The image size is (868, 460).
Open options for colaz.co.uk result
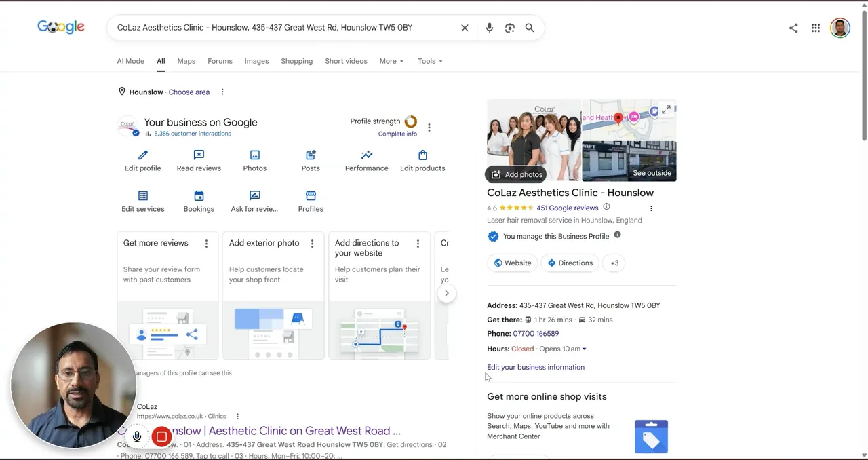coord(237,416)
